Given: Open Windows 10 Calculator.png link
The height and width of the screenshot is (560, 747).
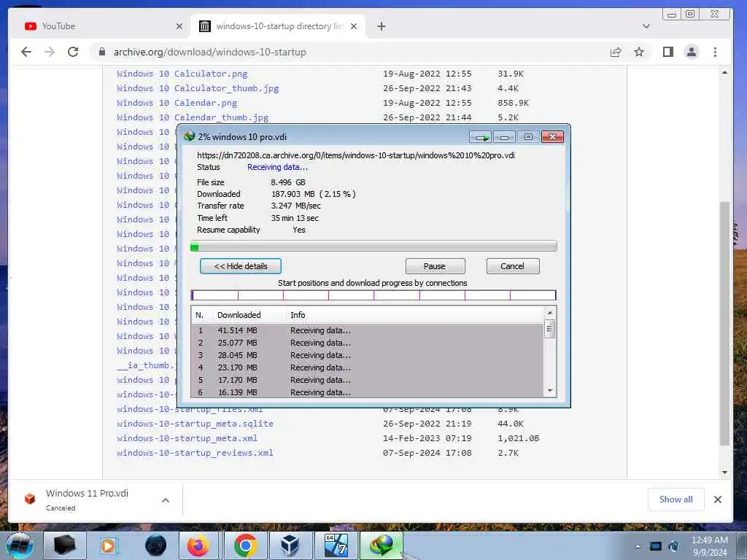Looking at the screenshot, I should tap(182, 74).
